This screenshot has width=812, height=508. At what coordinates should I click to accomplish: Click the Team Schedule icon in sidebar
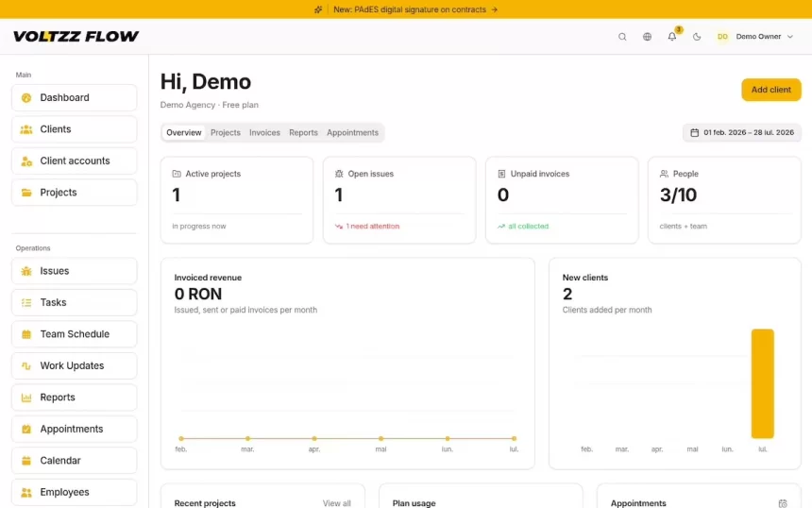click(x=26, y=334)
